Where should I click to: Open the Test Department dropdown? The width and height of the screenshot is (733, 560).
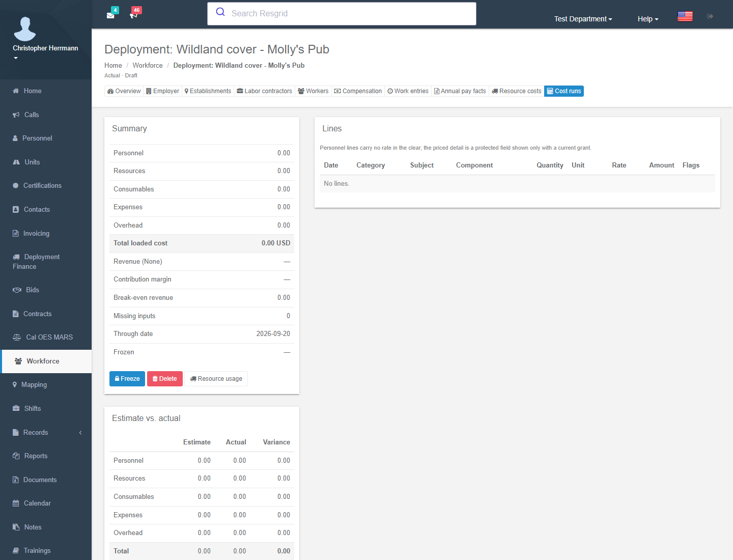[x=583, y=19]
